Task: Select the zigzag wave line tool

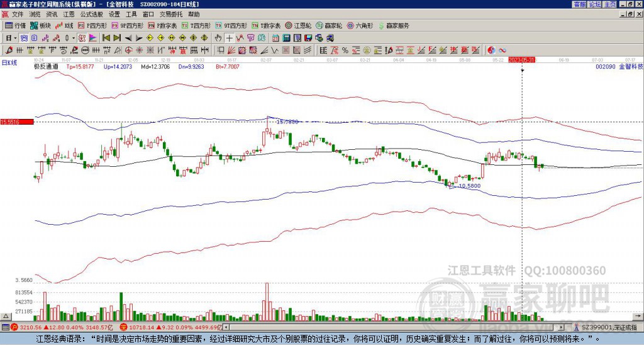Action: point(275,50)
